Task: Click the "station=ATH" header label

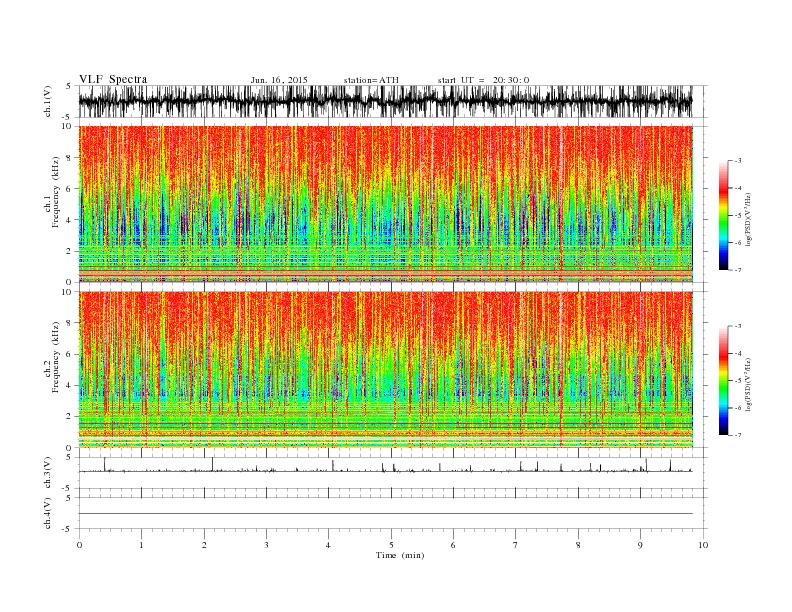Action: tap(371, 80)
